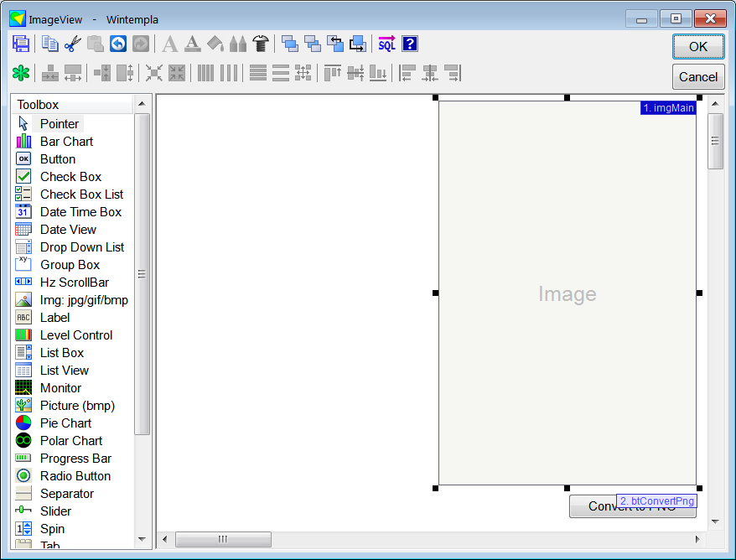Click the plain letter A font icon

pos(170,44)
